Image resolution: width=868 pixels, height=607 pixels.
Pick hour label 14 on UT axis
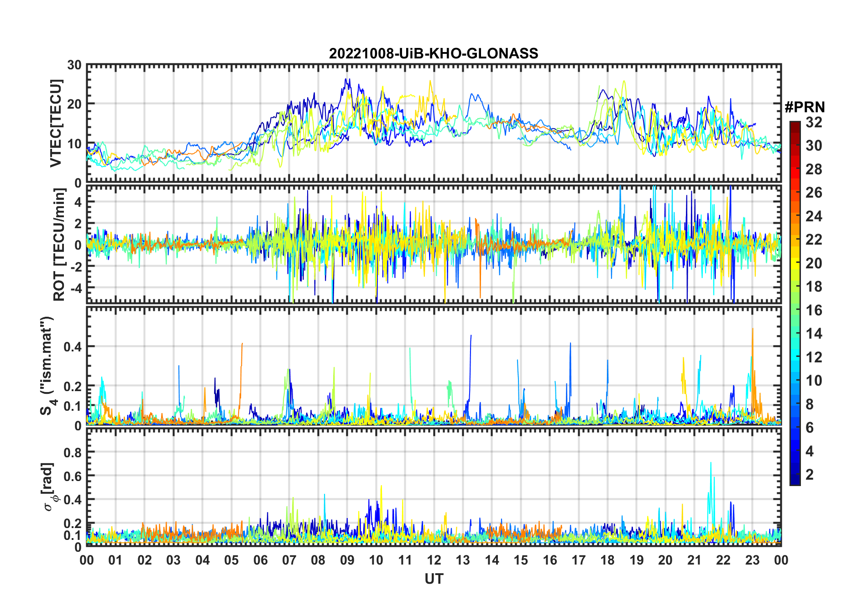tap(492, 560)
